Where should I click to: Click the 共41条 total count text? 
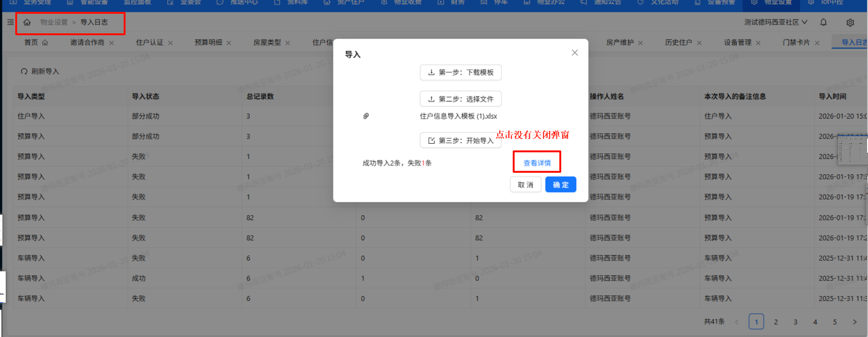[714, 322]
